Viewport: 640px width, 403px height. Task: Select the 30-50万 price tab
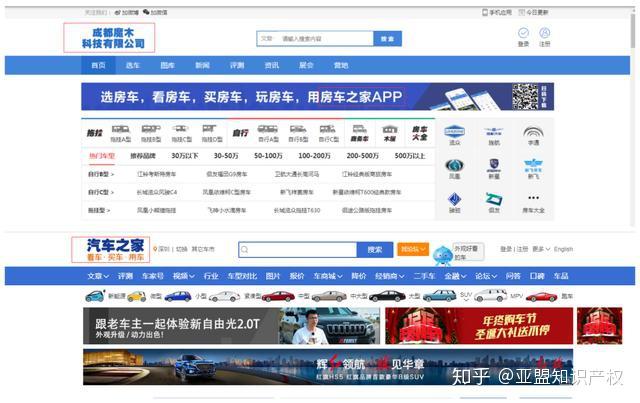click(226, 156)
